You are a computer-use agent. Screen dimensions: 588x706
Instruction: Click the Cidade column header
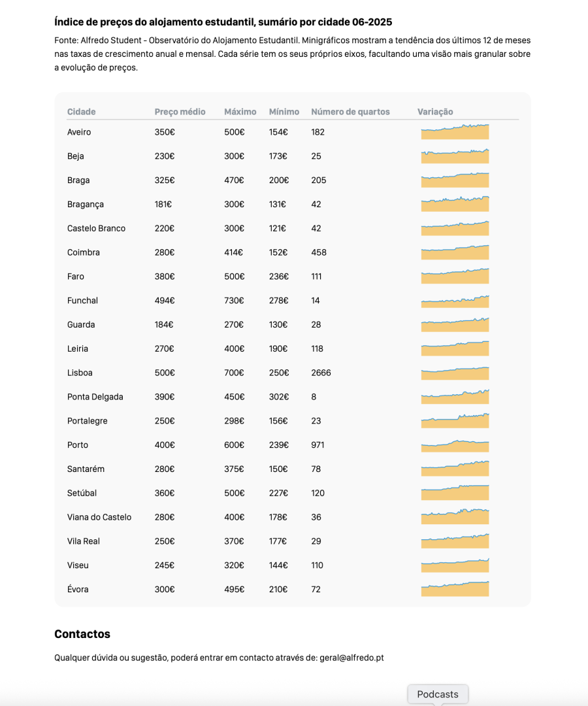[x=81, y=112]
